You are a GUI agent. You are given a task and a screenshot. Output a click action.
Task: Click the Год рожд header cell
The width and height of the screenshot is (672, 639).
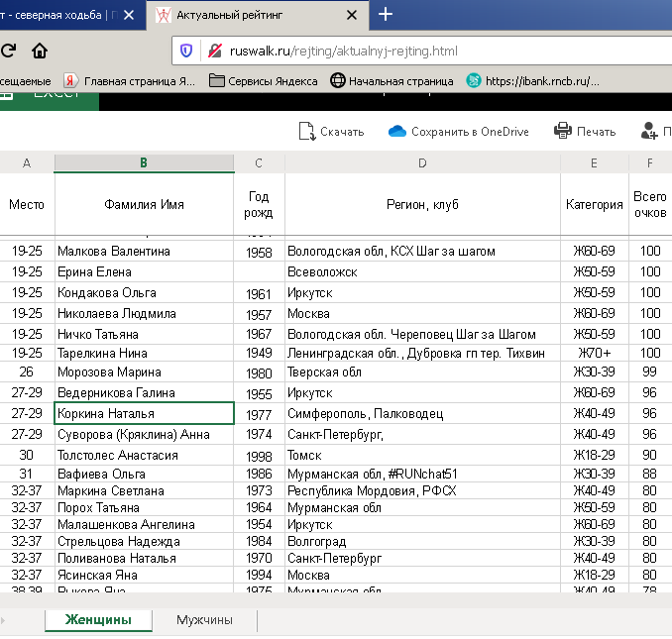(259, 204)
